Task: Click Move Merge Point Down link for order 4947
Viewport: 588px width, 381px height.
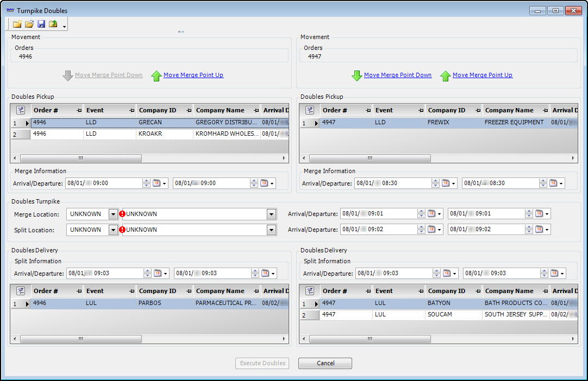Action: [x=398, y=75]
